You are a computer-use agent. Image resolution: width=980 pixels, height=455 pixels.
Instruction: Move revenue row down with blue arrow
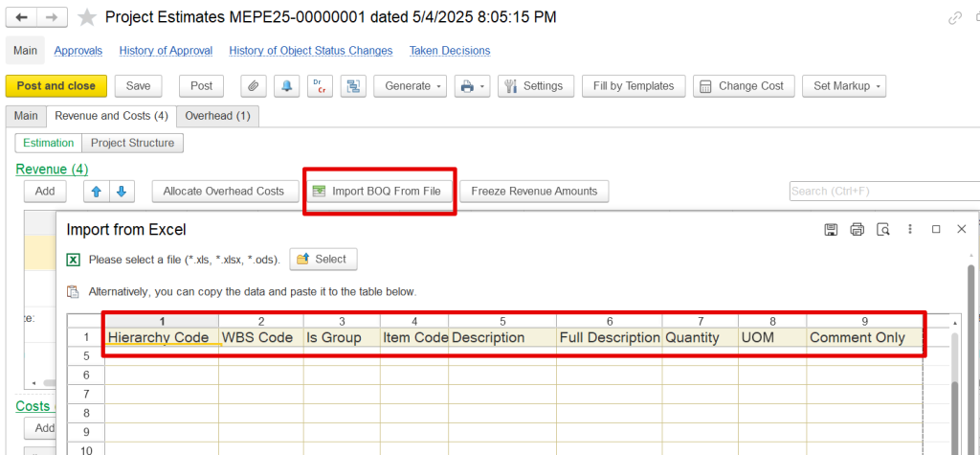[122, 192]
